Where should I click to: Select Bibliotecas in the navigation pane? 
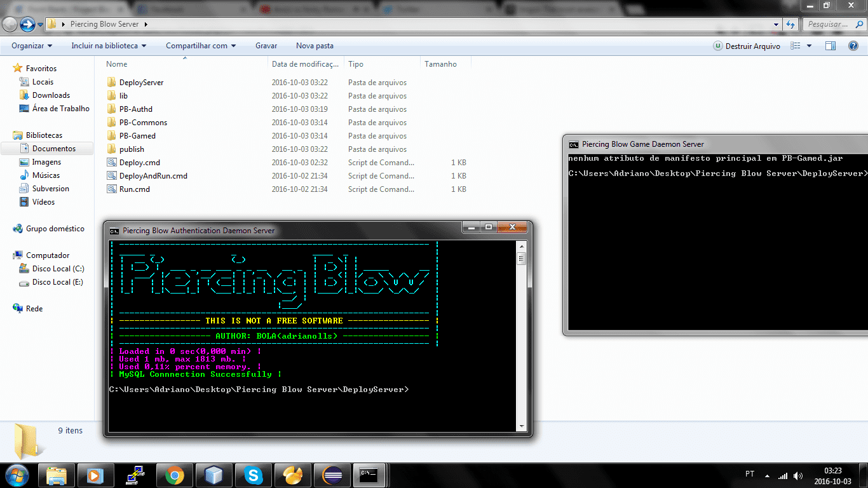[x=44, y=135]
